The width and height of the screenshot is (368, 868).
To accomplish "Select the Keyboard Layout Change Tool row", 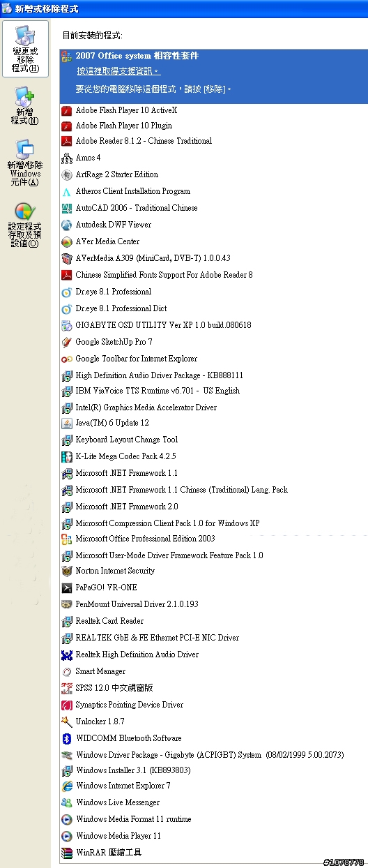I will pyautogui.click(x=213, y=440).
